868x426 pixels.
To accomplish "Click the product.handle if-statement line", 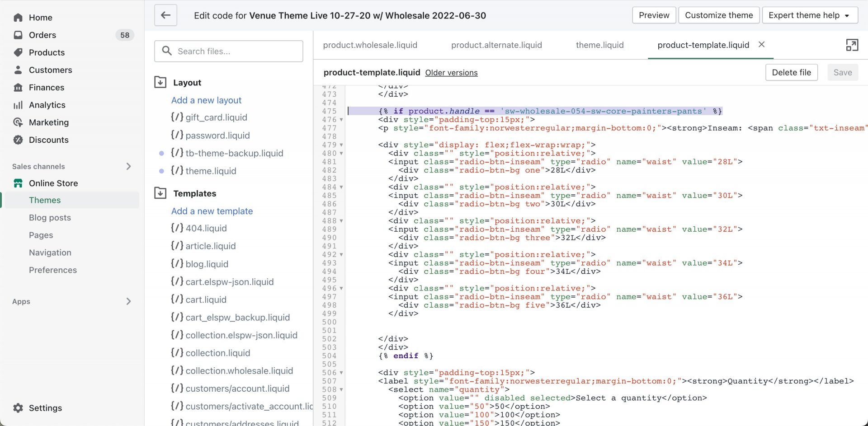I will pos(550,111).
